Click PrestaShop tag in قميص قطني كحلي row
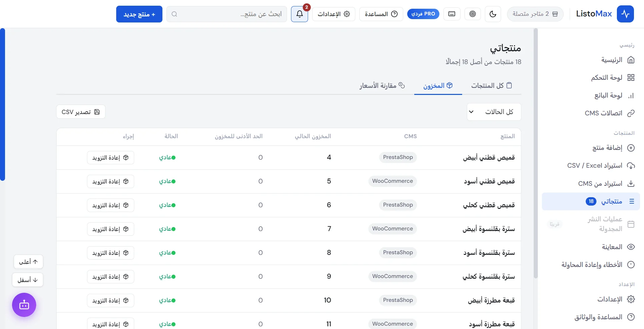The width and height of the screenshot is (644, 329). [x=398, y=205]
